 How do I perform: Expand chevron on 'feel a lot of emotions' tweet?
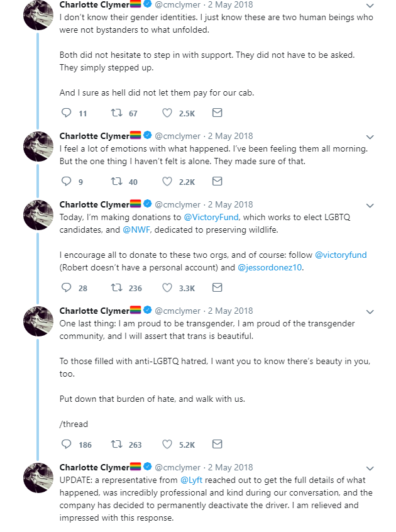[370, 137]
